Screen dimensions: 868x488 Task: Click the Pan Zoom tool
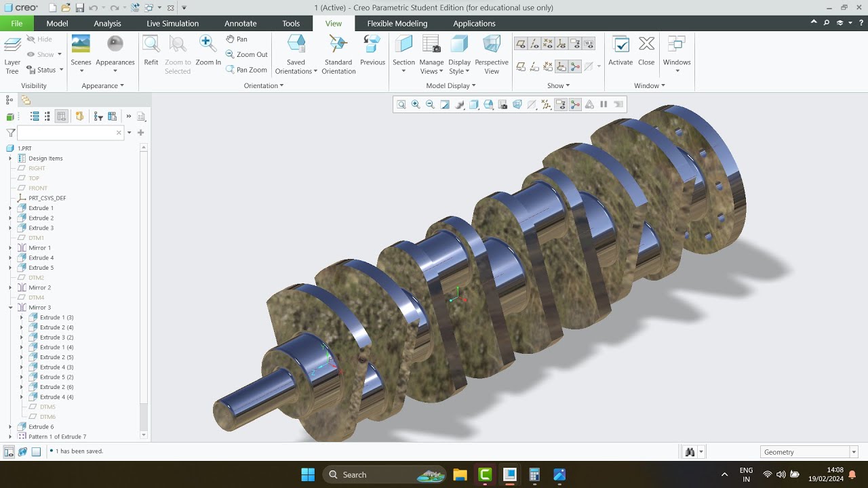tap(247, 70)
